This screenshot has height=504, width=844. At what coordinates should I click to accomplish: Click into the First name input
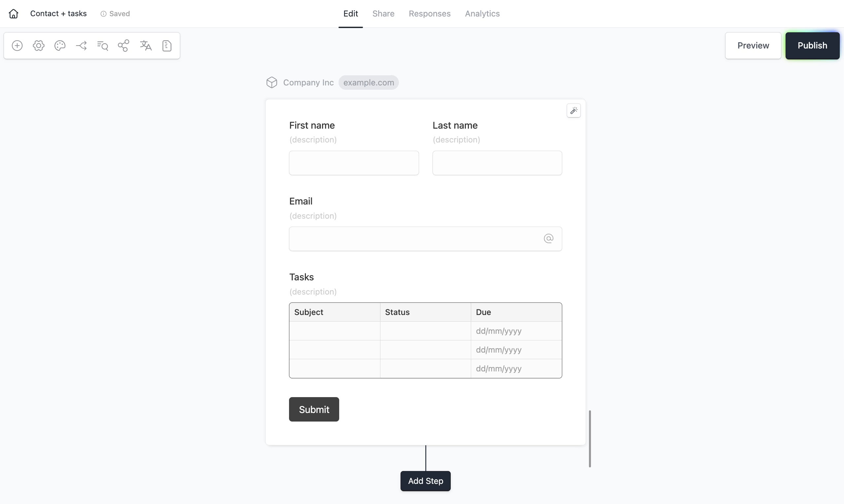tap(354, 163)
